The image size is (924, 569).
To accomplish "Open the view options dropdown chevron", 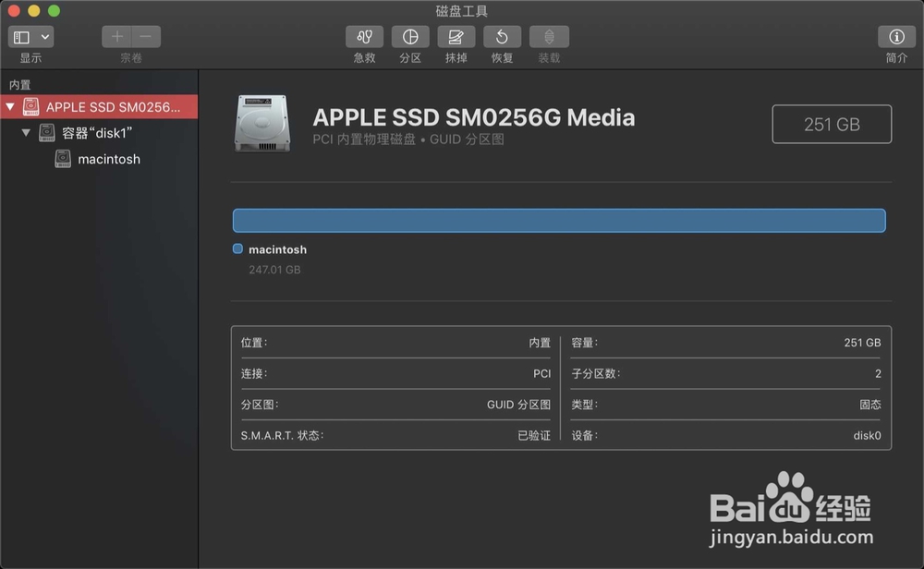I will click(x=44, y=37).
